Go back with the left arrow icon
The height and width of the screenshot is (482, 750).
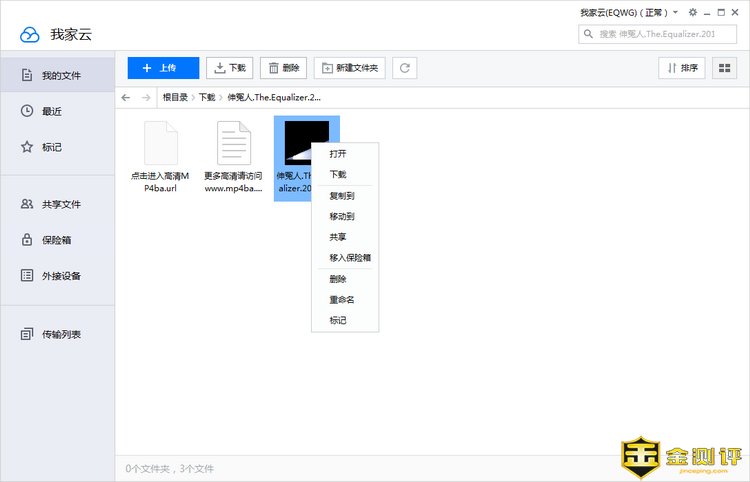pos(126,97)
